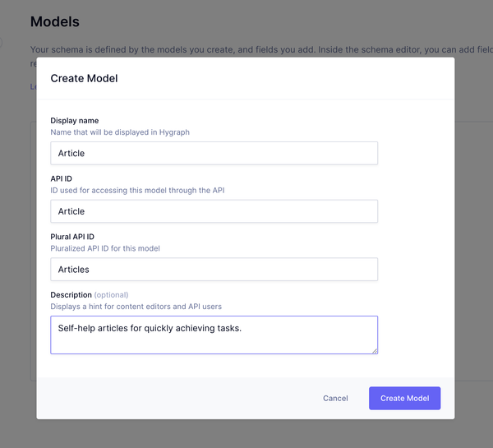
Task: Click the hint 'Pluralized API ID for this model'
Action: (x=105, y=248)
